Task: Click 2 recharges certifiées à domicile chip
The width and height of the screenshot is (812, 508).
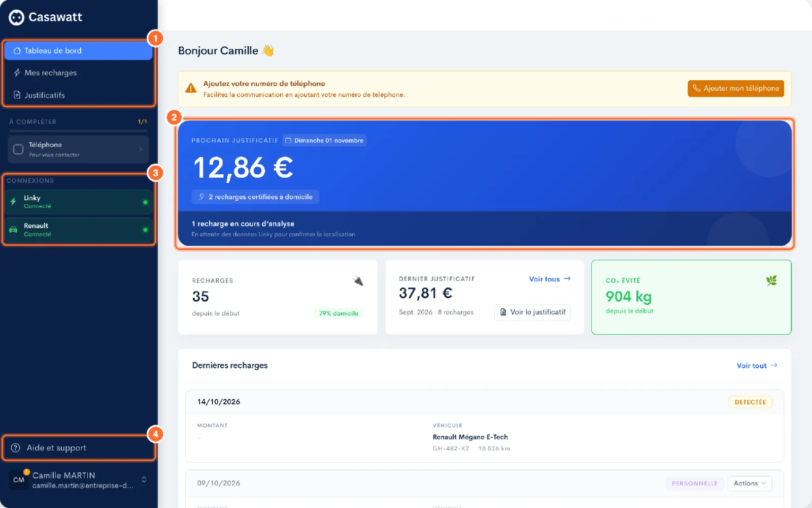Action: (x=255, y=197)
